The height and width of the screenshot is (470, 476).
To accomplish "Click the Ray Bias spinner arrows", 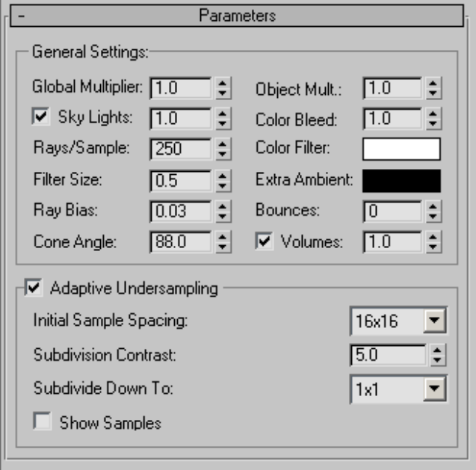I will pyautogui.click(x=221, y=211).
